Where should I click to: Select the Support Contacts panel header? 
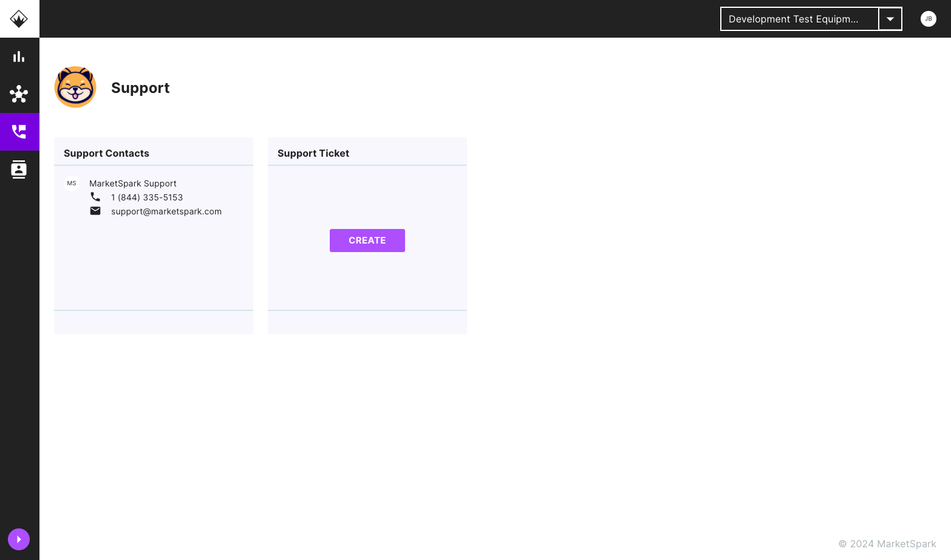(x=106, y=153)
